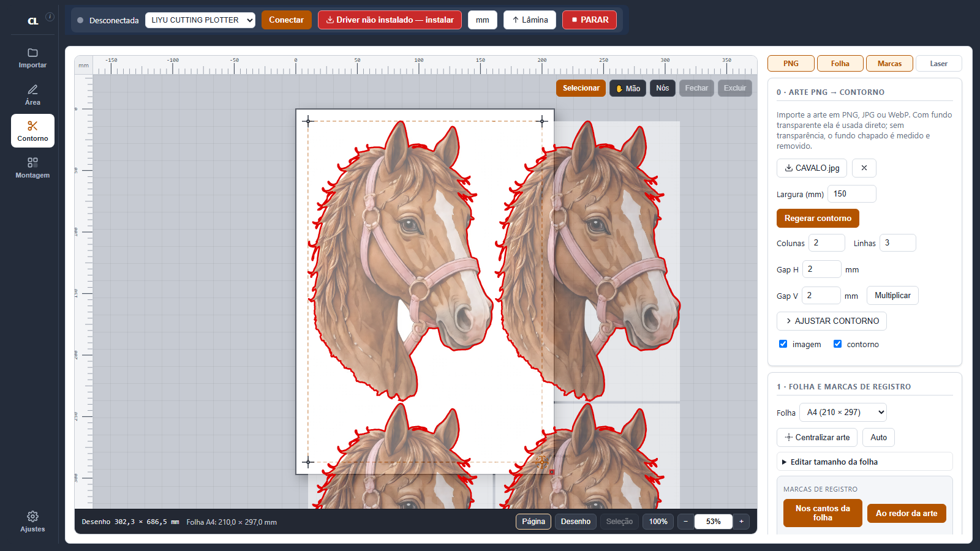The height and width of the screenshot is (551, 980).
Task: Switch to the PNG tab
Action: point(791,63)
